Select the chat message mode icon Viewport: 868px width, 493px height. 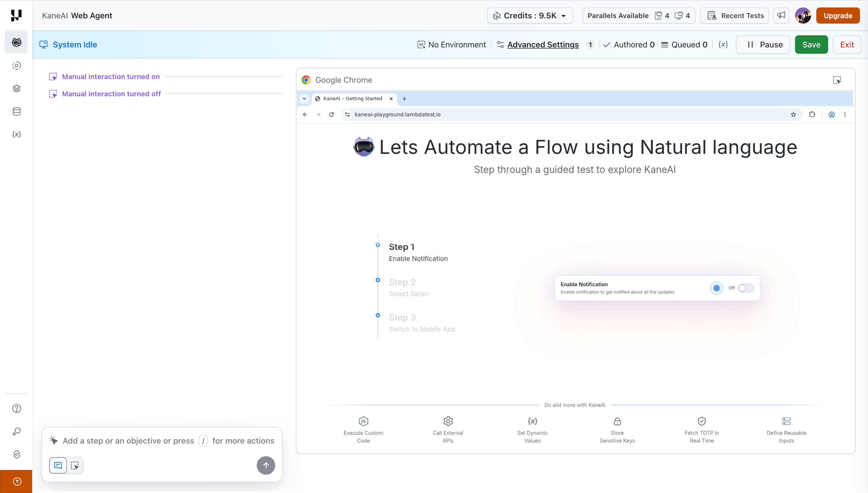pos(58,465)
